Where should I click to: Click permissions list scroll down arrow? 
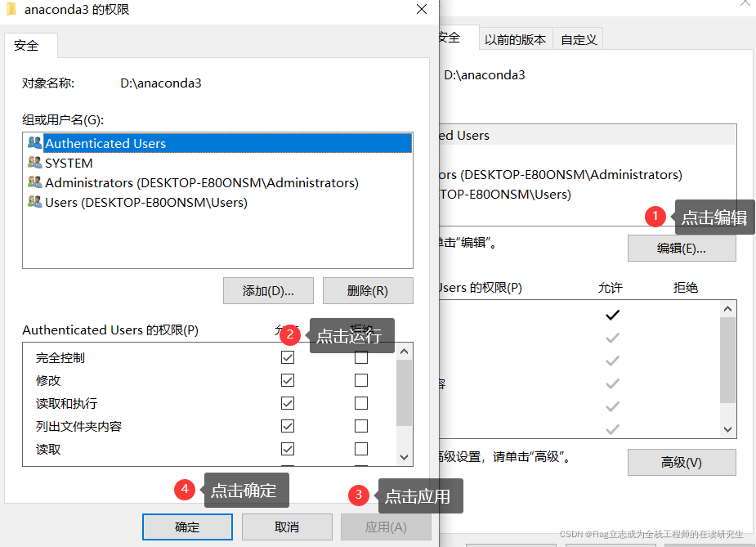tap(404, 457)
